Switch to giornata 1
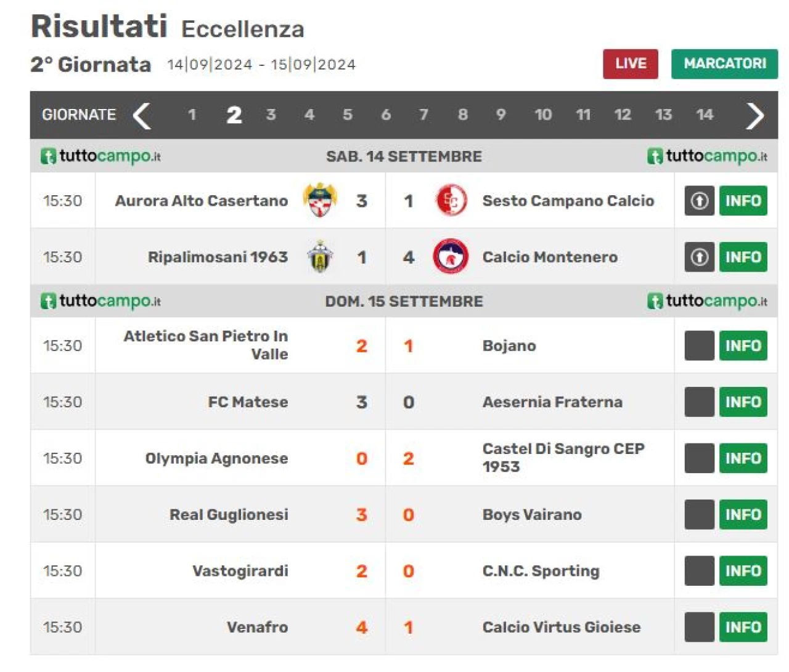789x672 pixels. click(x=192, y=115)
